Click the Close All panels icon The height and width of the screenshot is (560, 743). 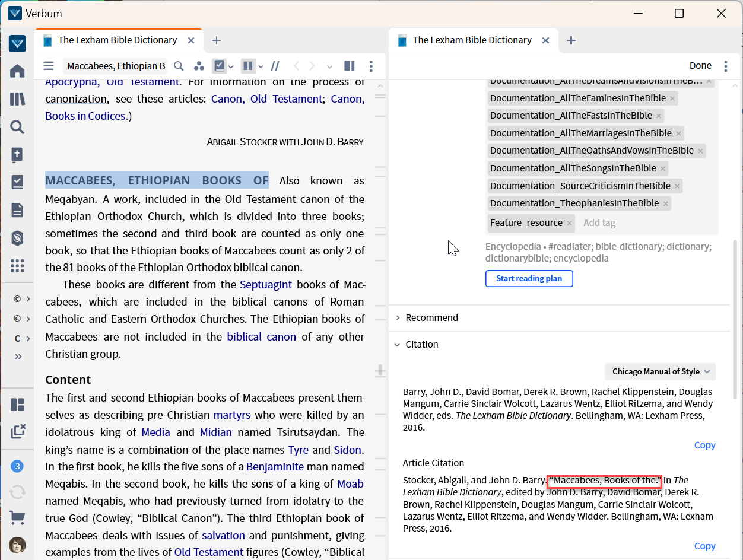point(18,431)
